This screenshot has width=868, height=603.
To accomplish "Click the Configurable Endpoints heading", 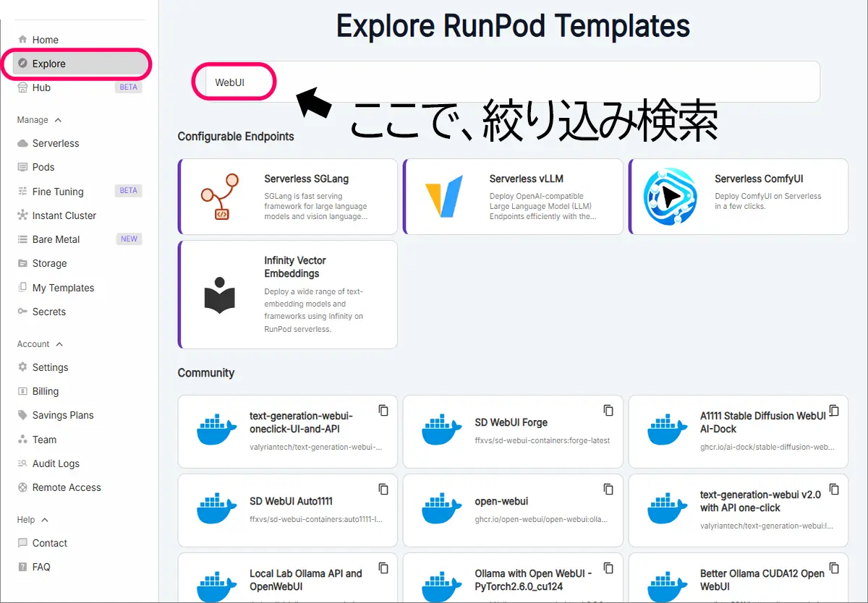I will click(236, 136).
